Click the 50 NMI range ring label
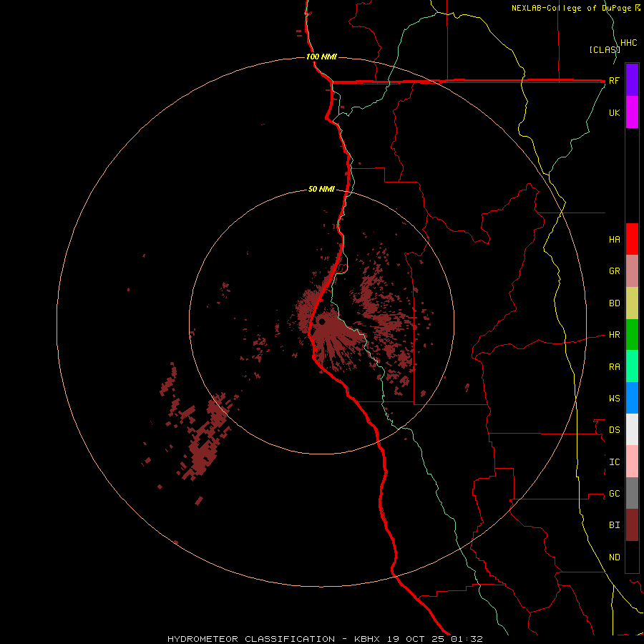This screenshot has height=644, width=644. (321, 190)
